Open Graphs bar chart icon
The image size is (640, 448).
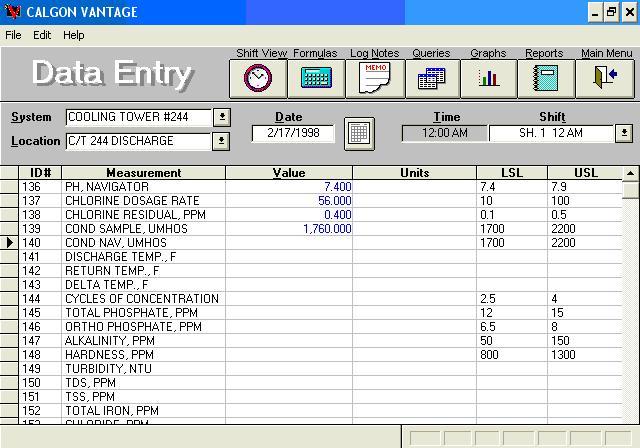(489, 79)
